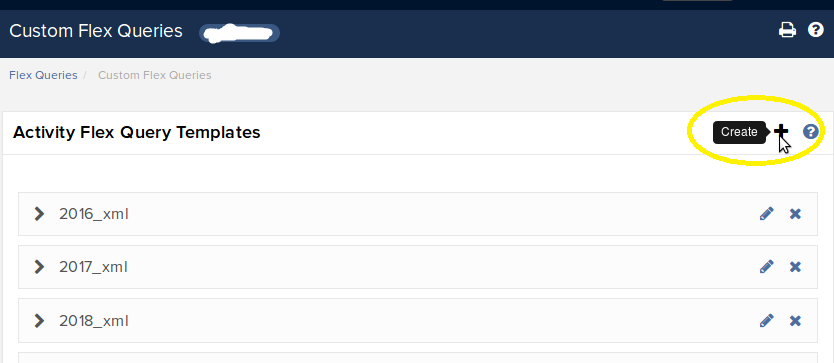This screenshot has width=834, height=363.
Task: Delete the 2018_xml query
Action: 795,320
